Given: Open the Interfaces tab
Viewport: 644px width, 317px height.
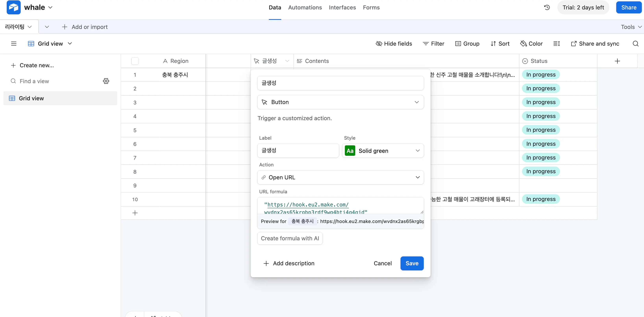Looking at the screenshot, I should [342, 7].
